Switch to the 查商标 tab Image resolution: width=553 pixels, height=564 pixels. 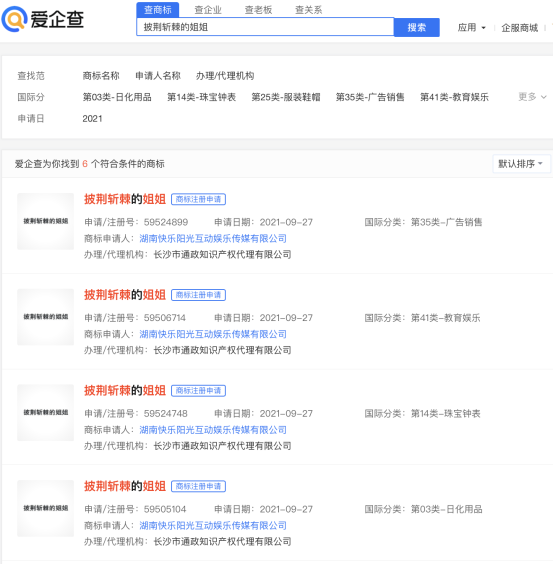click(x=158, y=10)
